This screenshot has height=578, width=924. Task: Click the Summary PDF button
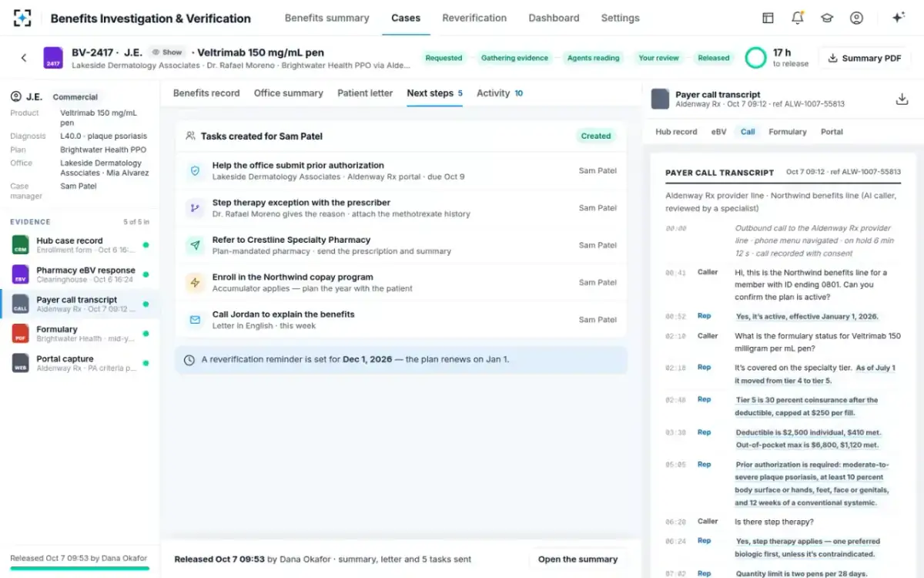click(864, 58)
